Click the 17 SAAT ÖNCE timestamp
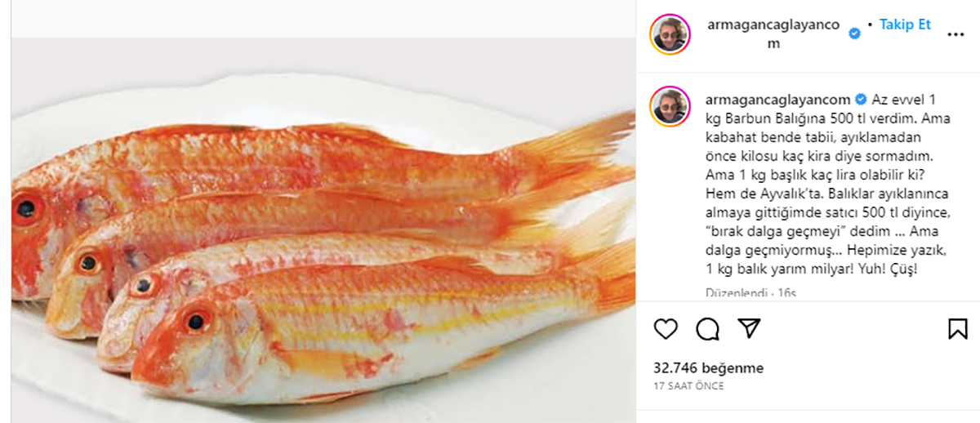 coord(688,385)
